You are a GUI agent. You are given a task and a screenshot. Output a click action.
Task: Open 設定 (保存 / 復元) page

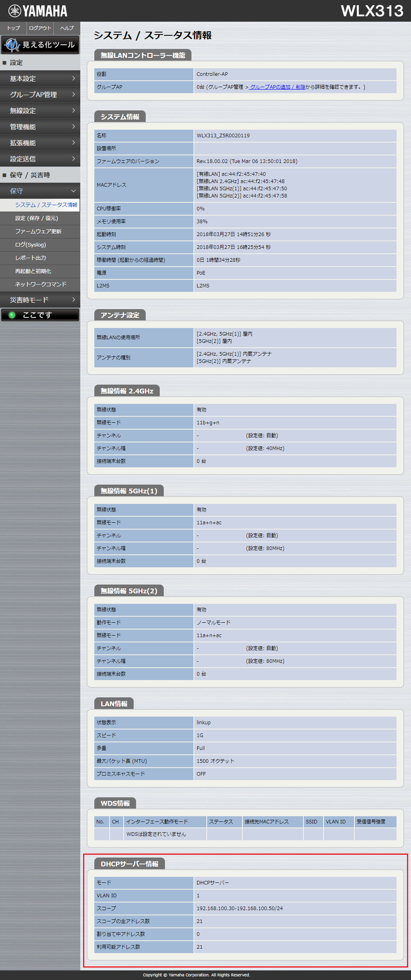click(x=37, y=218)
